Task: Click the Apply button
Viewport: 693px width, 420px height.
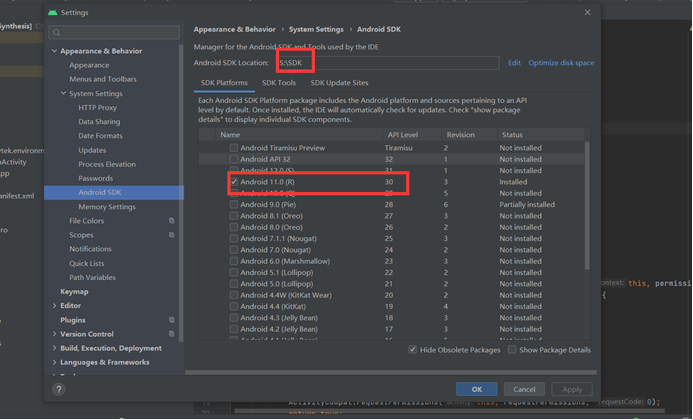Action: (x=572, y=389)
